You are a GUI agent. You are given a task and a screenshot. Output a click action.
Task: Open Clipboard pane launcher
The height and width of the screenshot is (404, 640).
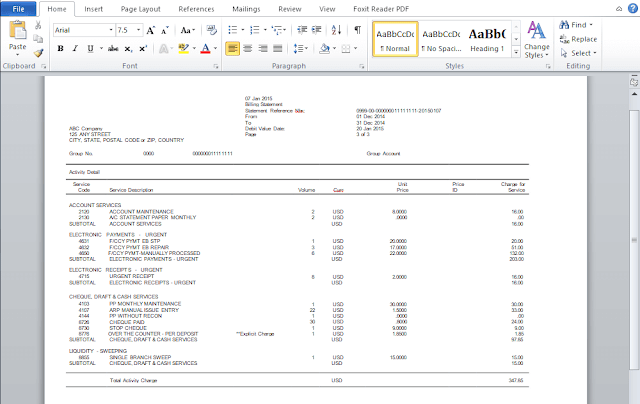pos(43,66)
